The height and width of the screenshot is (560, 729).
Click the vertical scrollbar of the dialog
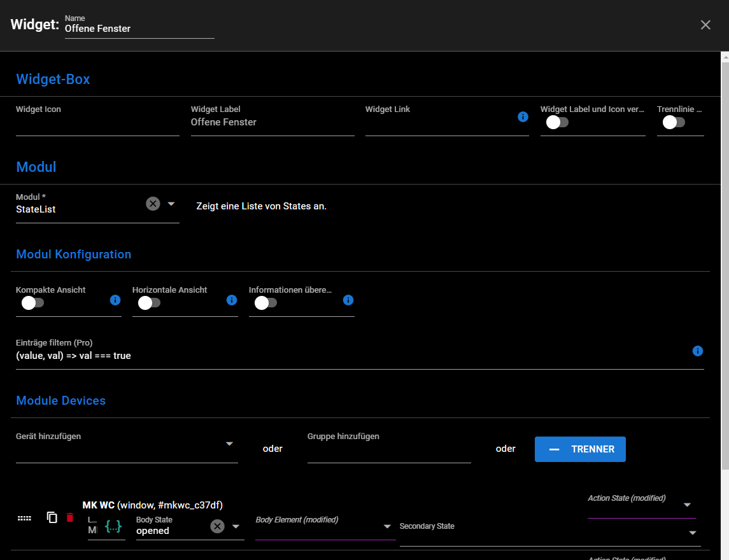click(725, 266)
